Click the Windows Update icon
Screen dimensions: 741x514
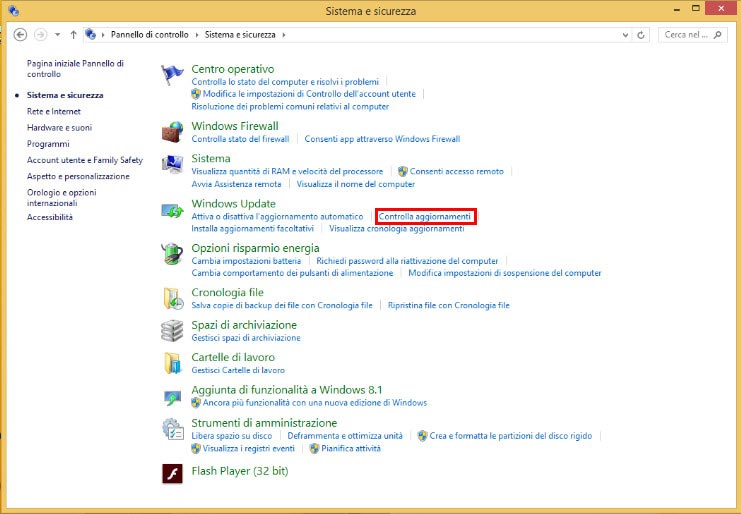point(172,210)
